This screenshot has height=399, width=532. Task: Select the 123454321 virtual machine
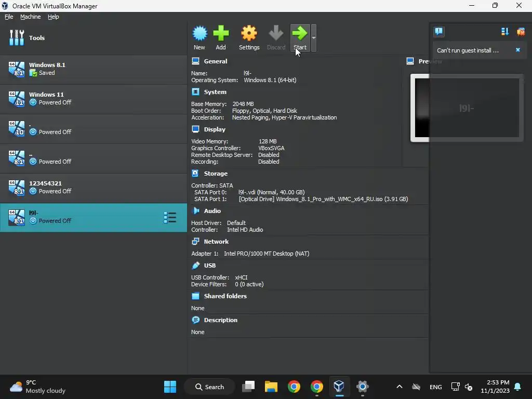(94, 187)
